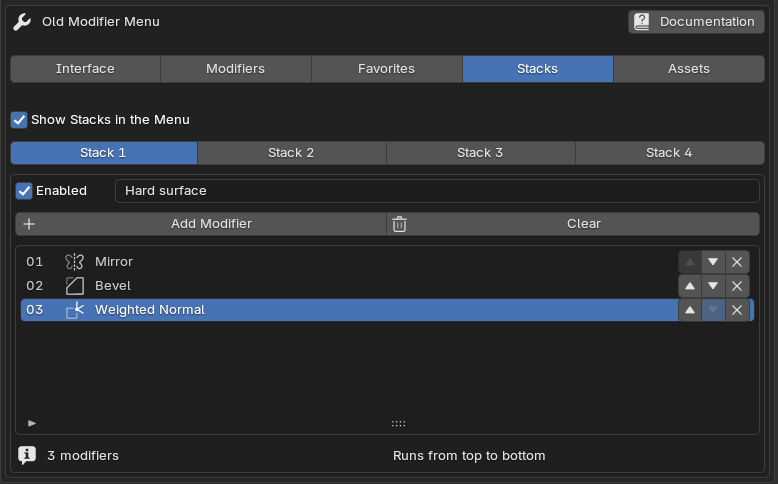Click the Clear button with trash icon
The width and height of the screenshot is (778, 484).
[x=573, y=224]
